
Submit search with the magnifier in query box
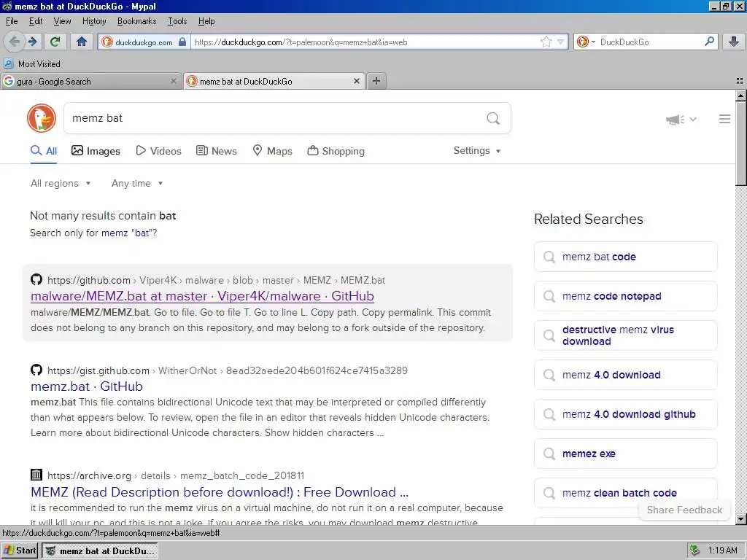tap(493, 118)
